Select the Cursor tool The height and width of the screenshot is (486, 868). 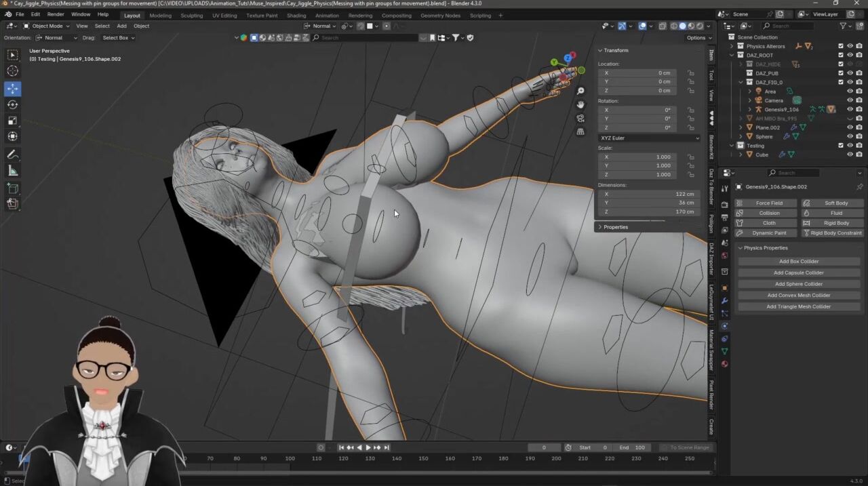12,71
